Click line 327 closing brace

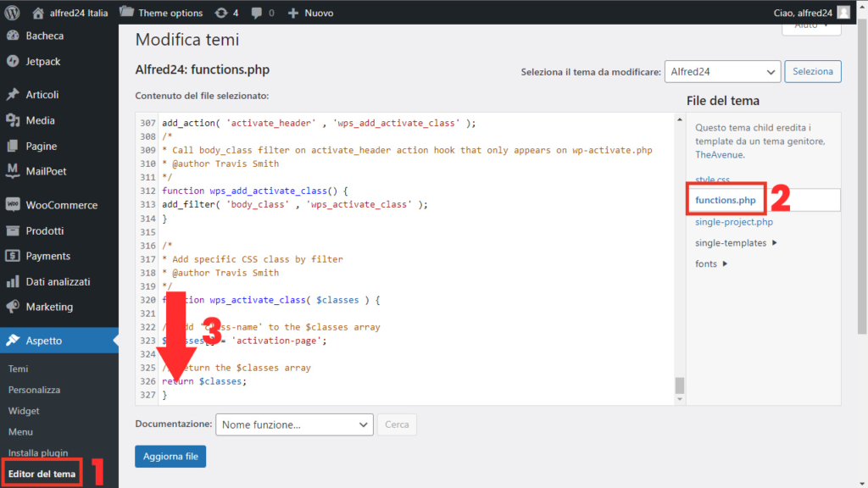tap(164, 395)
